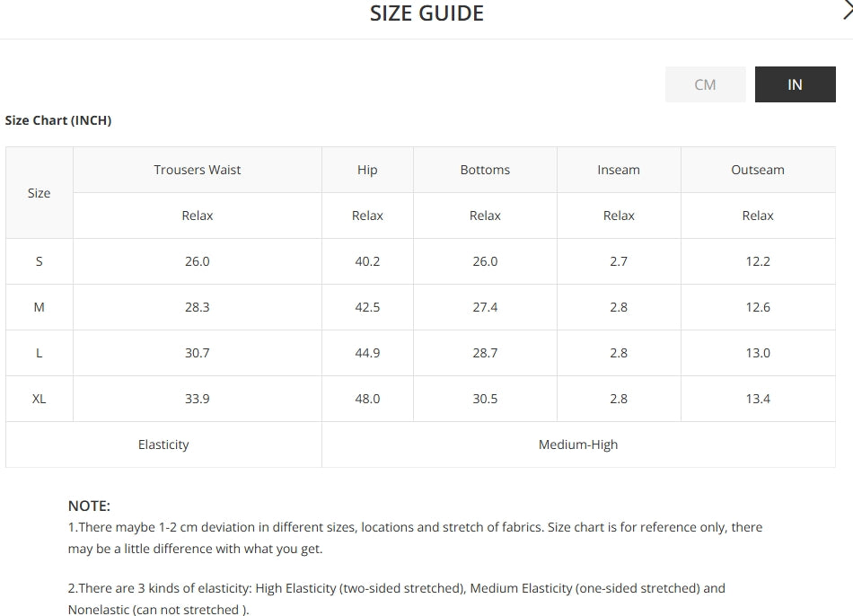Click the Elasticity row label
This screenshot has width=853, height=616.
163,444
